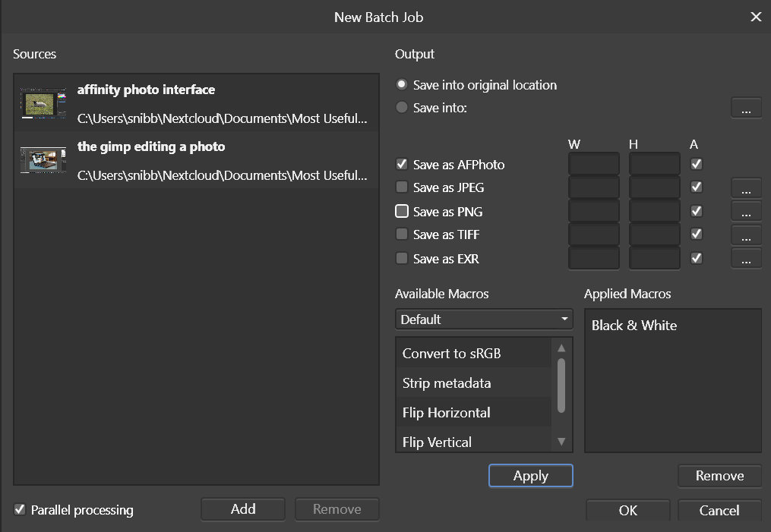Confirm batch job with OK
Viewport: 771px width, 532px height.
pos(628,511)
